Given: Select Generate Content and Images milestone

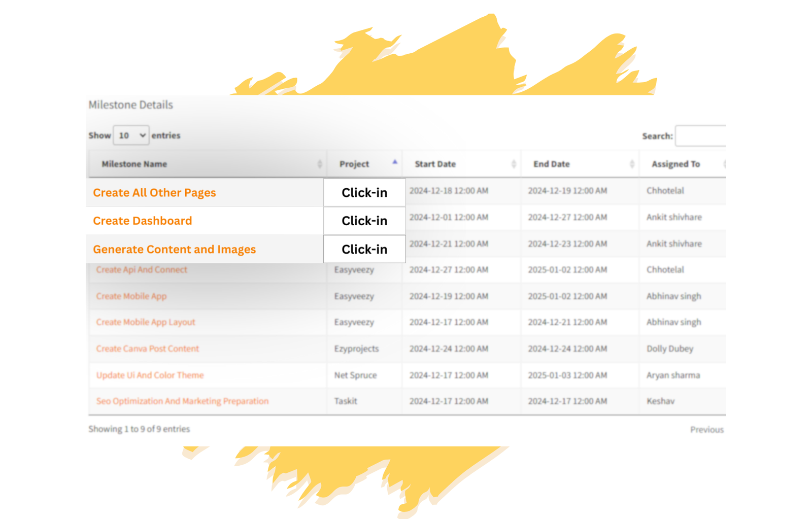Looking at the screenshot, I should [174, 249].
